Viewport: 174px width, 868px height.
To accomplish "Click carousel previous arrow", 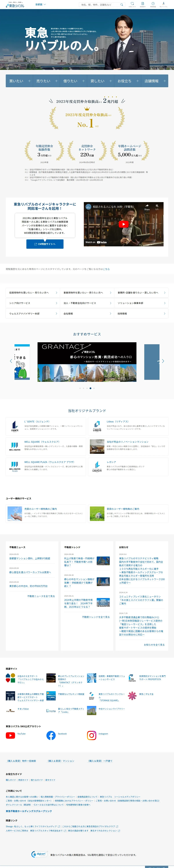I will tap(11, 361).
